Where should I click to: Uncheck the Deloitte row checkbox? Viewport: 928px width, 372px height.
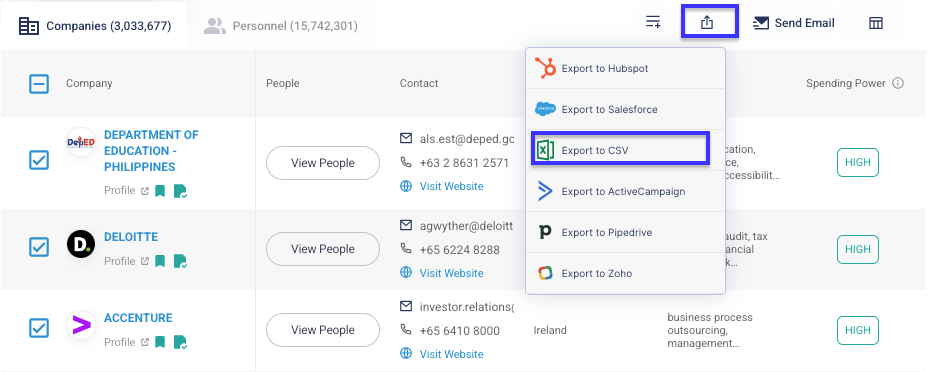point(39,247)
